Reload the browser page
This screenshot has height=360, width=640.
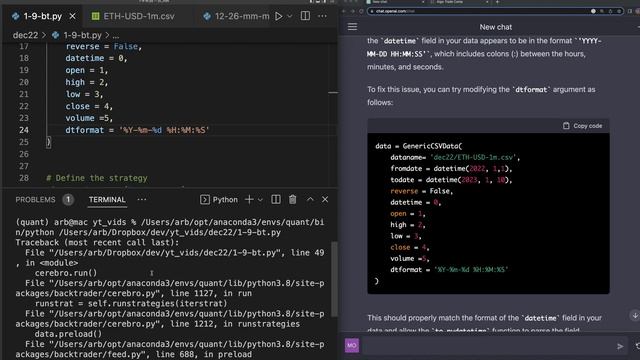click(361, 11)
